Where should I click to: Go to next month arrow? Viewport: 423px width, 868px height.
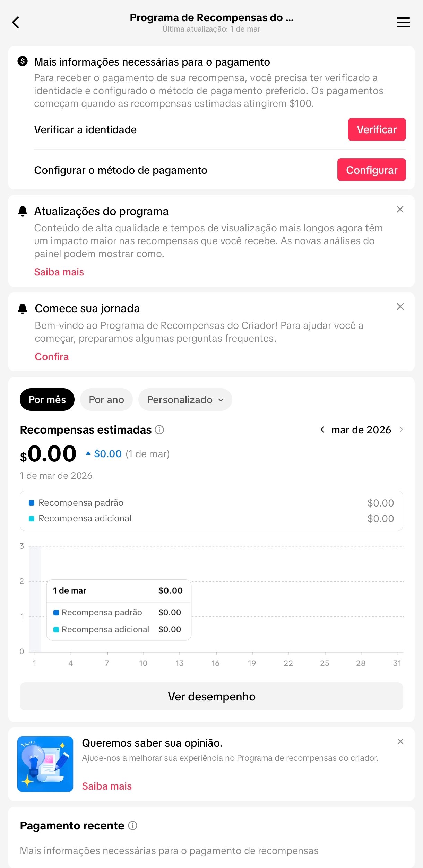(401, 430)
